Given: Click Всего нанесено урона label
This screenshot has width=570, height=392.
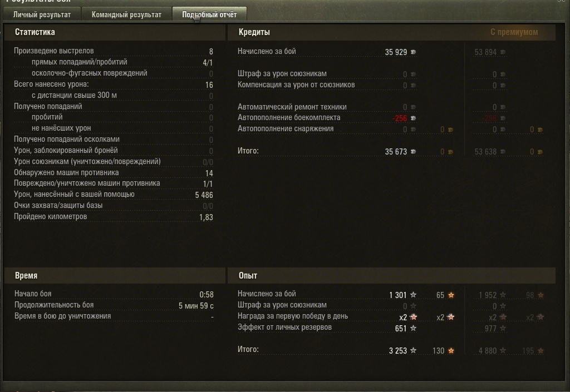Looking at the screenshot, I should pyautogui.click(x=51, y=84).
